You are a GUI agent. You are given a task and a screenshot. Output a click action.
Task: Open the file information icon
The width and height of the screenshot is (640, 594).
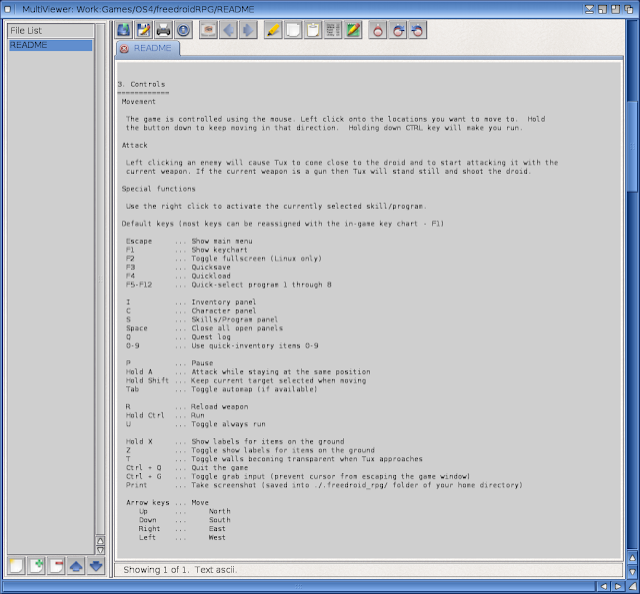183,30
